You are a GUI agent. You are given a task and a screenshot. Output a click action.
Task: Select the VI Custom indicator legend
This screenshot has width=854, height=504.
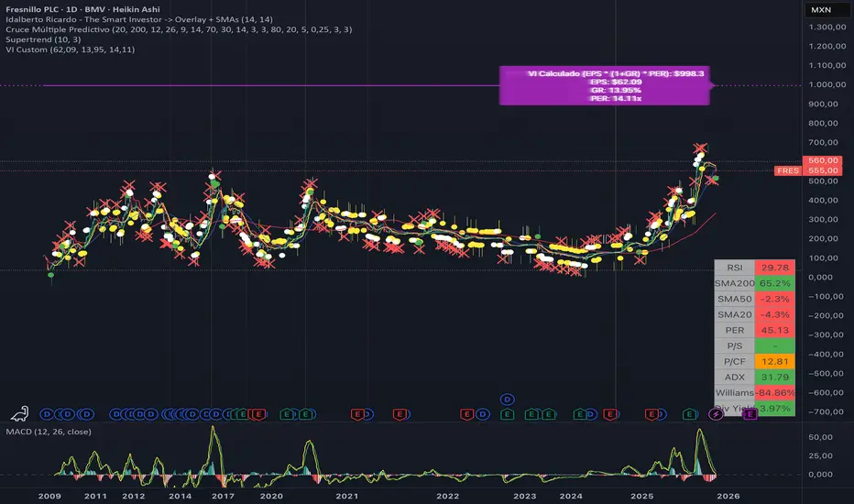(70, 49)
